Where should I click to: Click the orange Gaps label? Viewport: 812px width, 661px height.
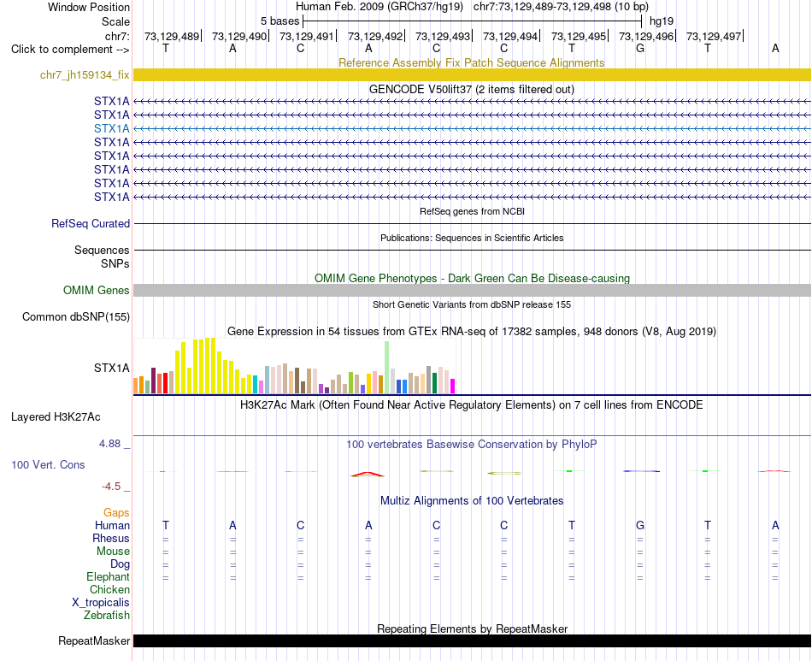coord(116,513)
